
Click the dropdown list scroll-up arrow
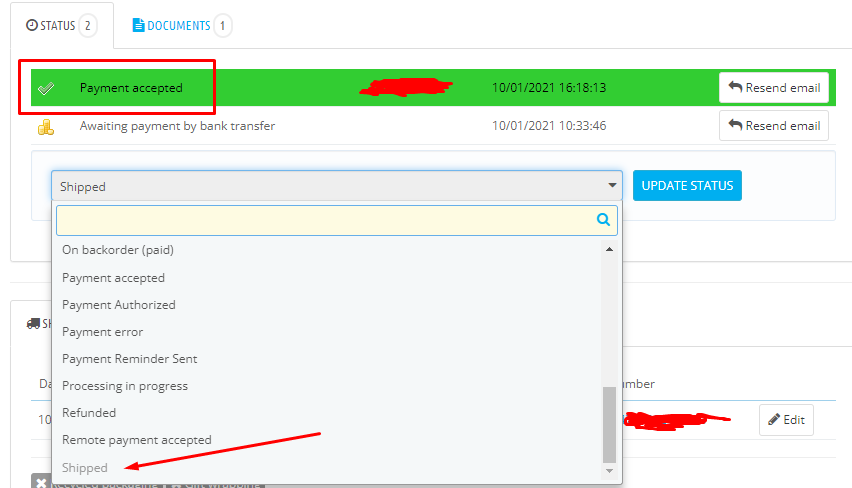point(610,249)
